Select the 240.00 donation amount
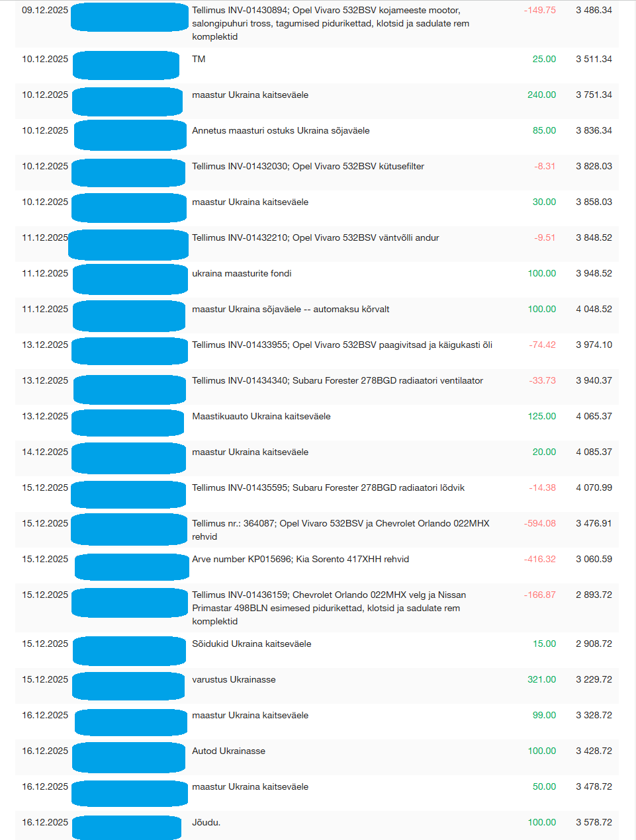Viewport: 636px width, 840px height. [541, 95]
